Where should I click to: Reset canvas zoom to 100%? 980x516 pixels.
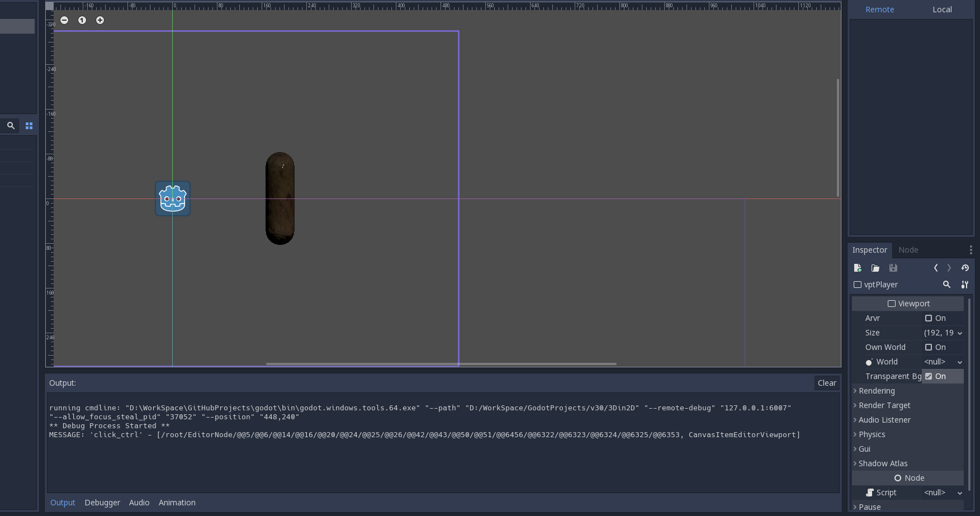82,20
